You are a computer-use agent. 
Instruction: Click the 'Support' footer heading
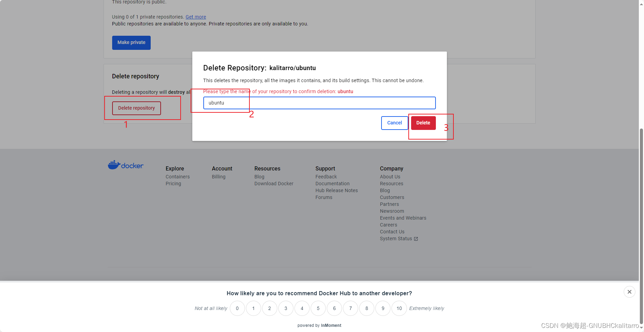point(325,168)
